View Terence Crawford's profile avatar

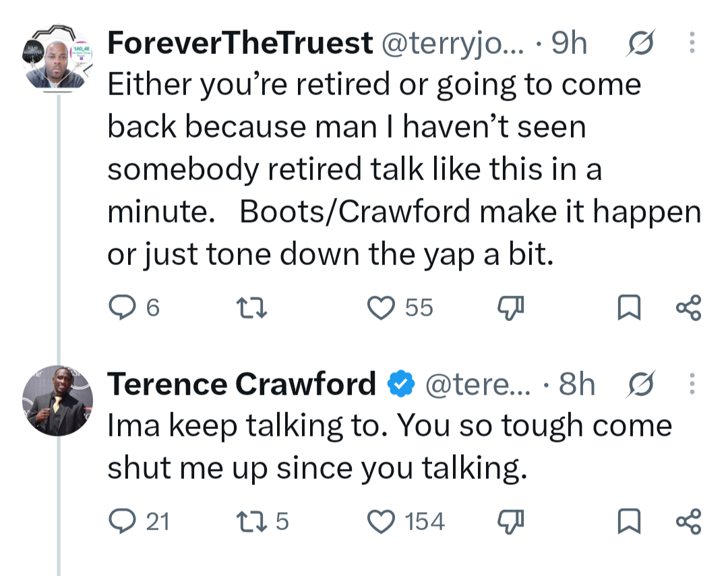(58, 401)
